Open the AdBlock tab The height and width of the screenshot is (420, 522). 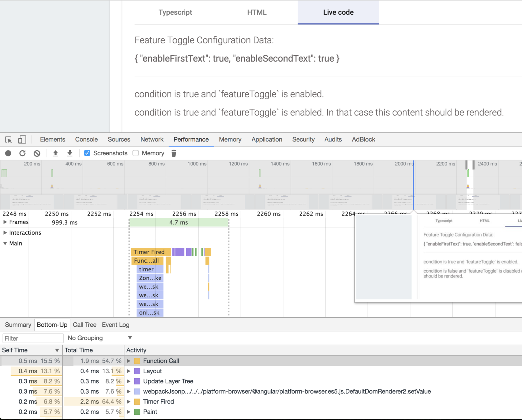(x=363, y=140)
